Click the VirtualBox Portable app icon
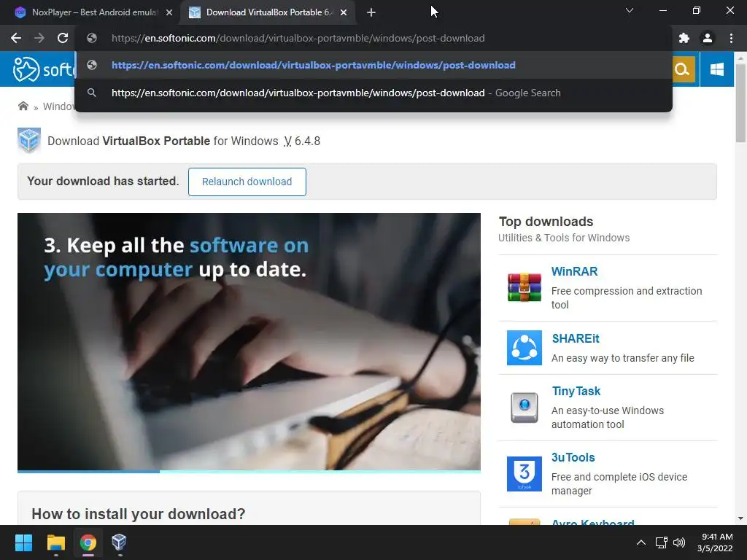This screenshot has height=560, width=747. coord(29,141)
